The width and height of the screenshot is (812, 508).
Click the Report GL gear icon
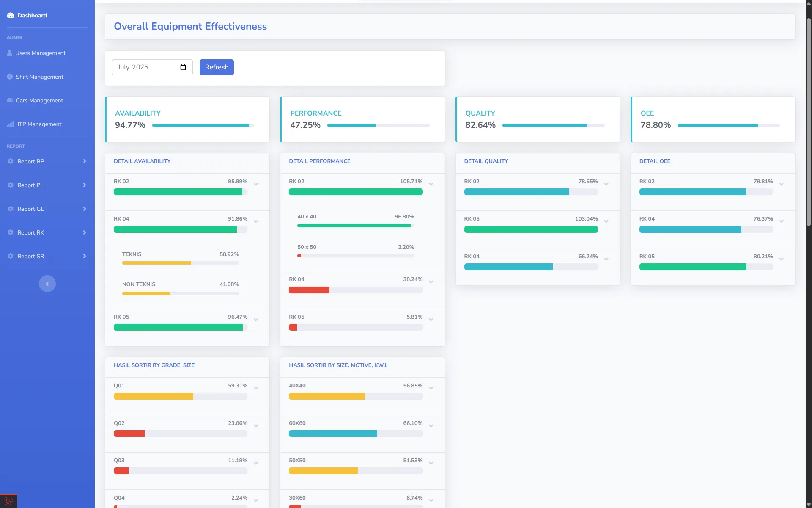click(11, 209)
